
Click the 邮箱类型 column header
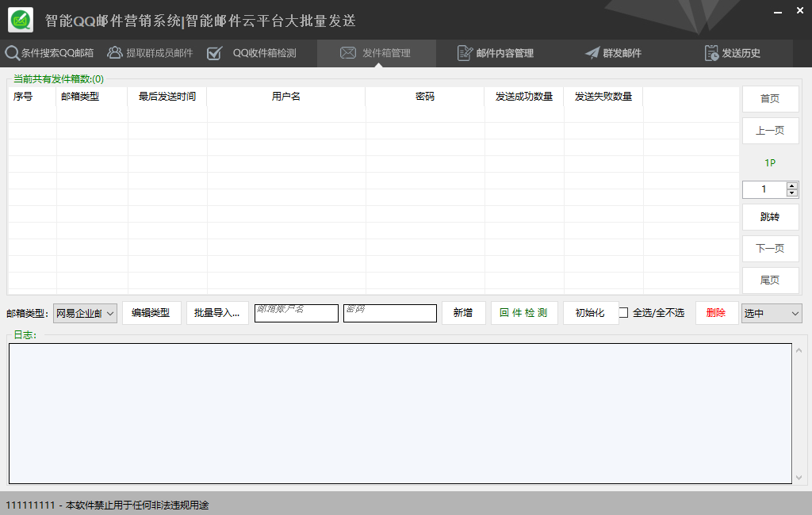click(x=92, y=97)
